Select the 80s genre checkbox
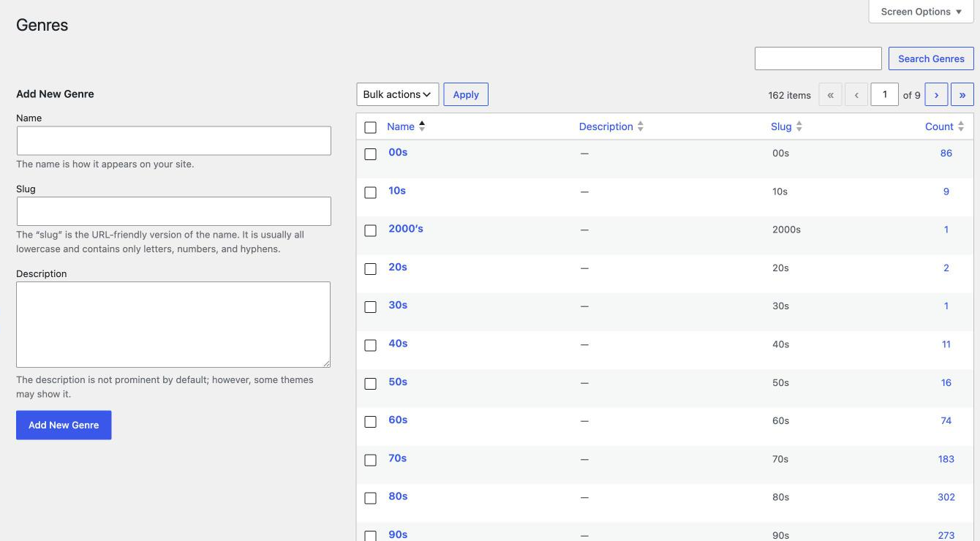Screen dimensions: 980x541 point(371,498)
